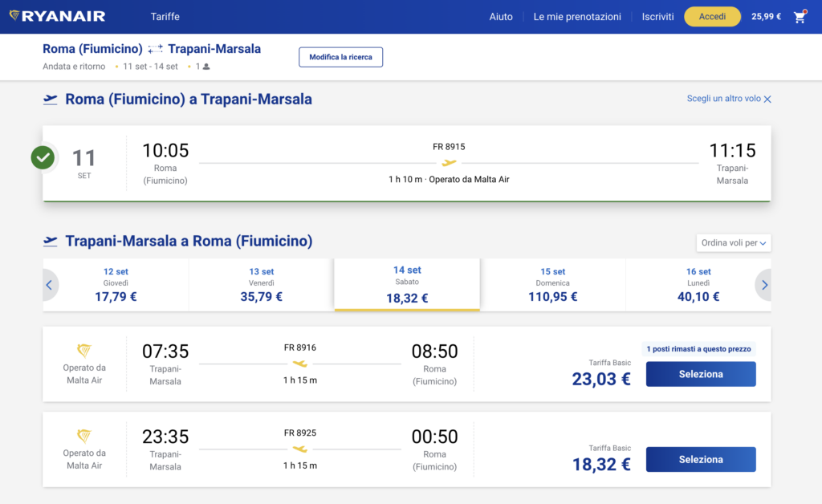Select the 18,32 € flight with Seleziona

tap(700, 460)
